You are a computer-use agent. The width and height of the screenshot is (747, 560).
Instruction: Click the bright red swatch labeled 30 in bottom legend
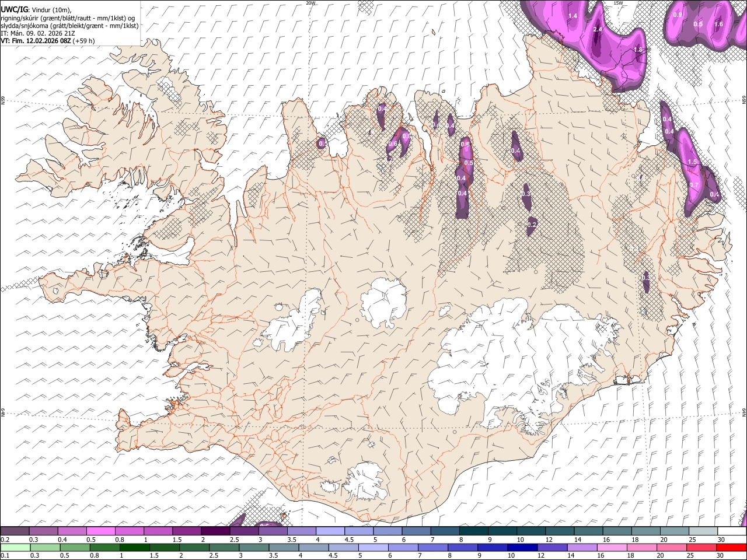tap(731, 548)
